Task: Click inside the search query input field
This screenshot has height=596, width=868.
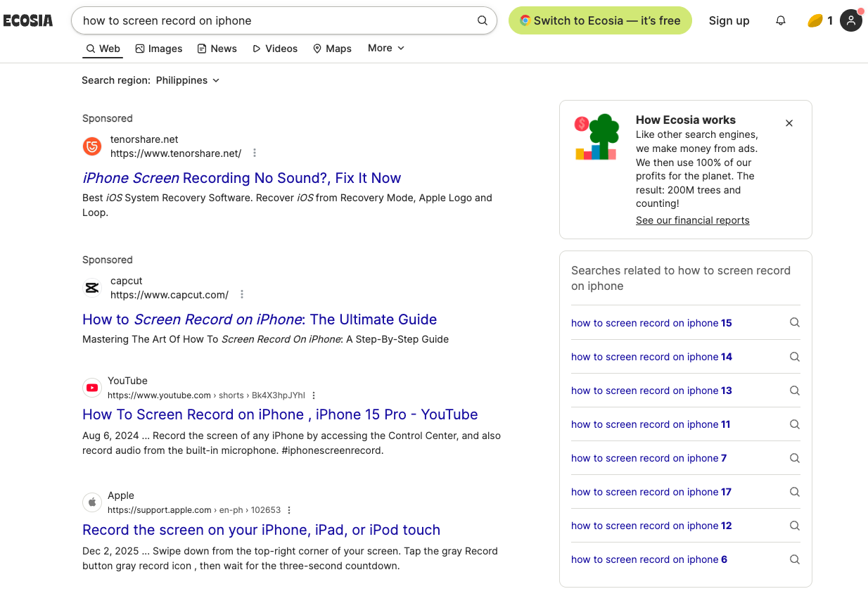Action: [274, 20]
